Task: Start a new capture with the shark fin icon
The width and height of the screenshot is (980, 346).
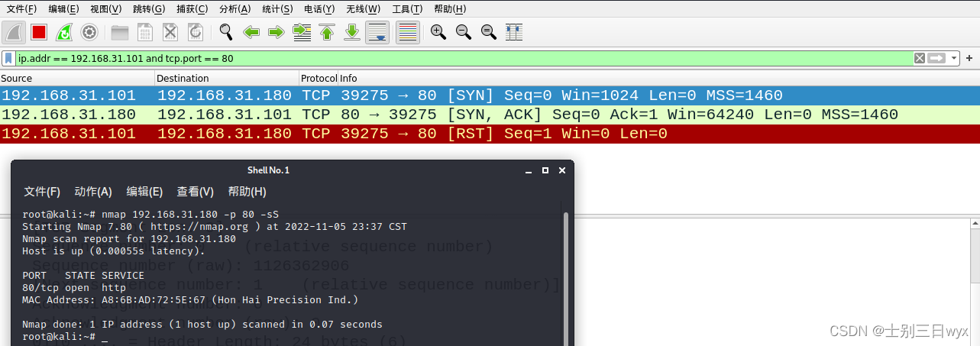Action: pyautogui.click(x=14, y=32)
